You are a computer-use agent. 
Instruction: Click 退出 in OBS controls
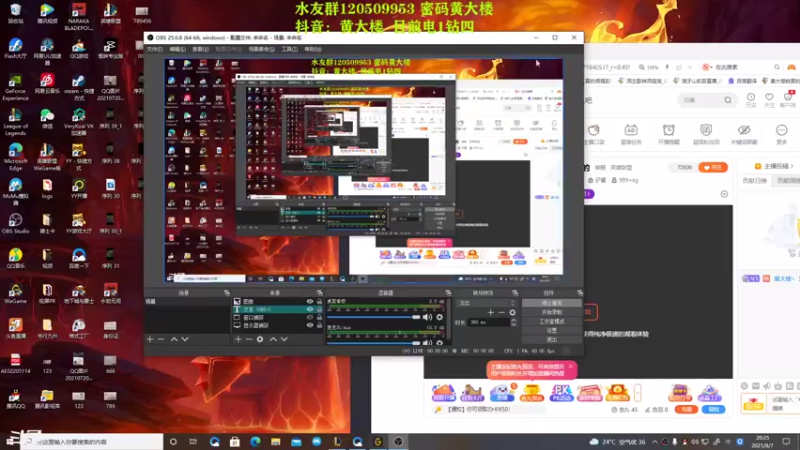[552, 340]
